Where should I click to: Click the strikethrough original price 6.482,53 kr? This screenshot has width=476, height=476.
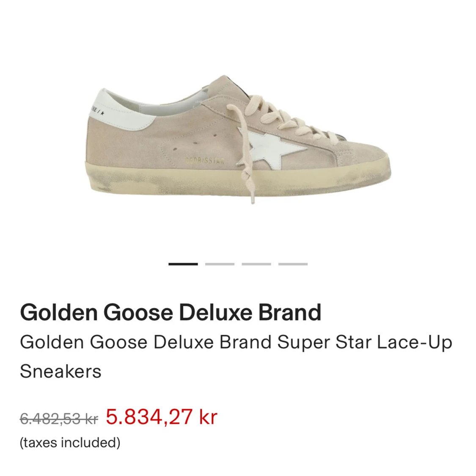[58, 417]
